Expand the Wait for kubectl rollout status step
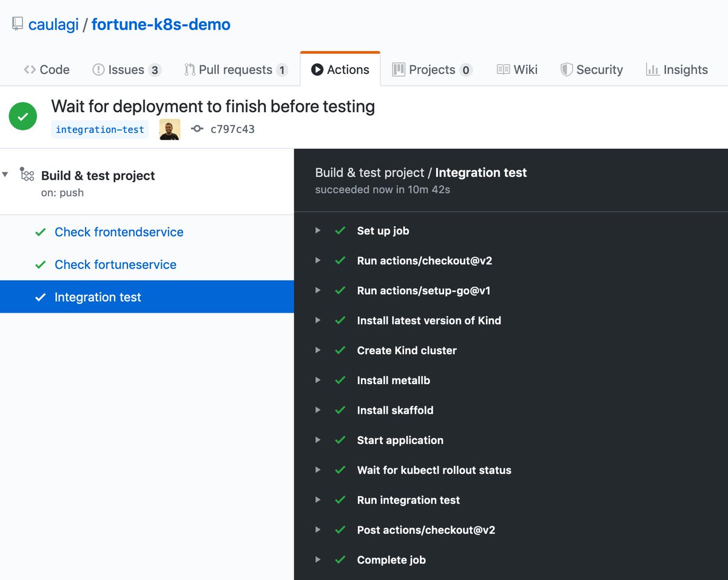 (317, 470)
